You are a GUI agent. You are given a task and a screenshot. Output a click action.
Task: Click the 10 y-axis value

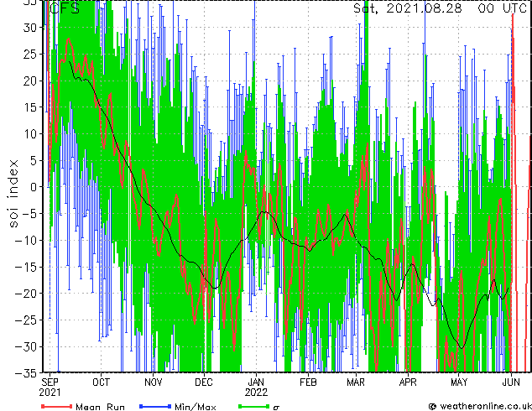click(x=30, y=134)
